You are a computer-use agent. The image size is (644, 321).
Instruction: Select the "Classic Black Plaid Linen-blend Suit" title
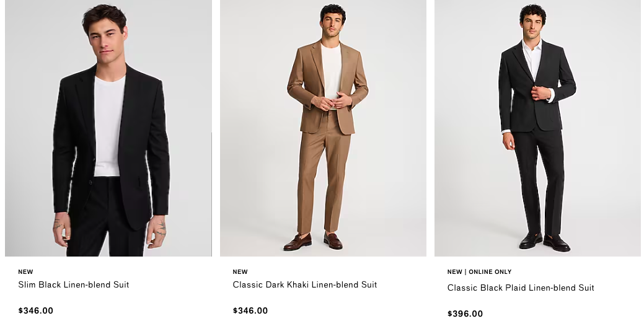[520, 288]
